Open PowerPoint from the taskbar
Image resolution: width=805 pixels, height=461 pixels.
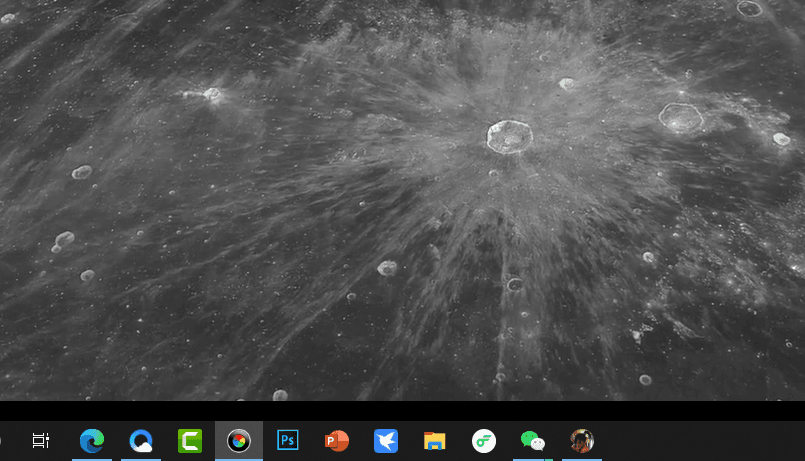(x=337, y=440)
